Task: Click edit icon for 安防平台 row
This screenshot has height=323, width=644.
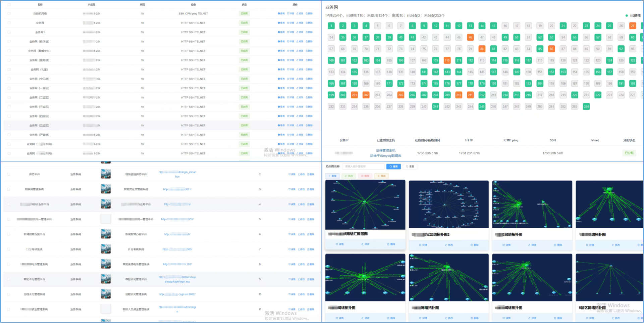Action: 301,175
